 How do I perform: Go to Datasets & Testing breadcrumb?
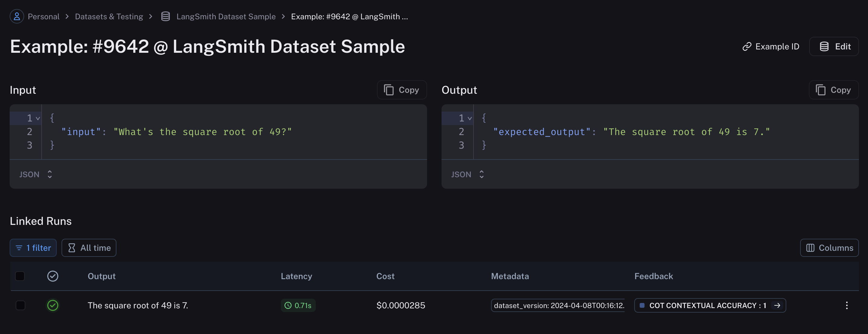109,17
